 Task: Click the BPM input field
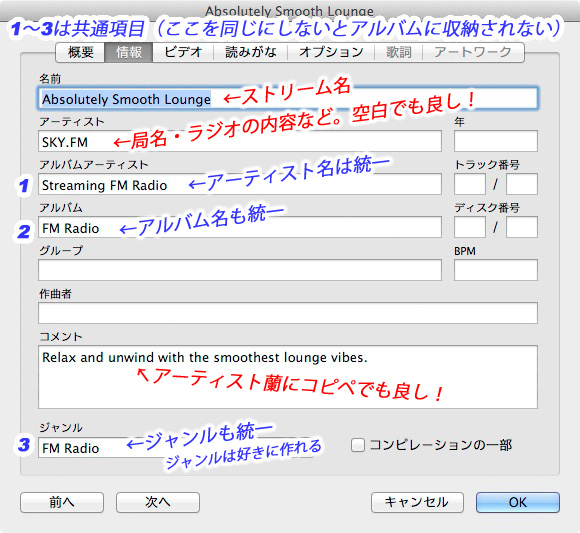click(x=496, y=270)
